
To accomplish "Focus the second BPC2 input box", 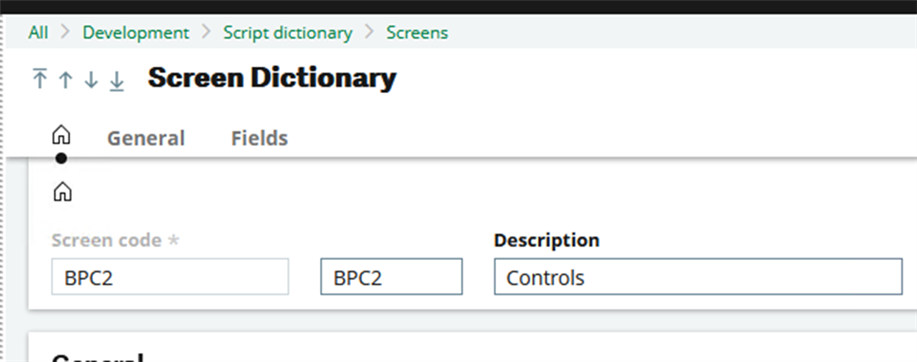I will (391, 277).
